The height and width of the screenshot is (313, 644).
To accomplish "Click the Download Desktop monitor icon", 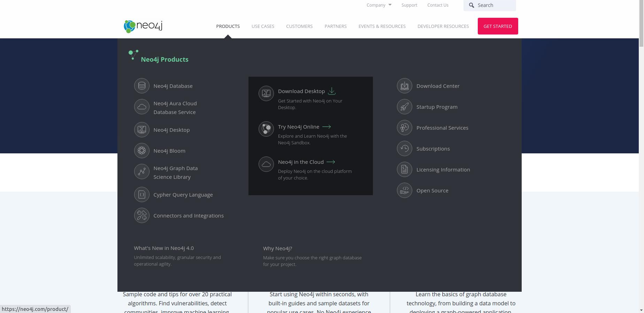I will pos(266,93).
